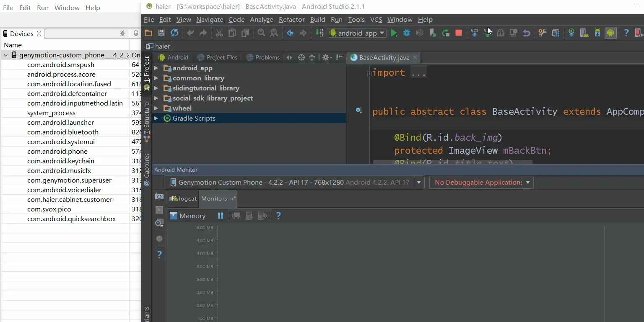Pause the Memory monitor
644x322 pixels.
(221, 216)
